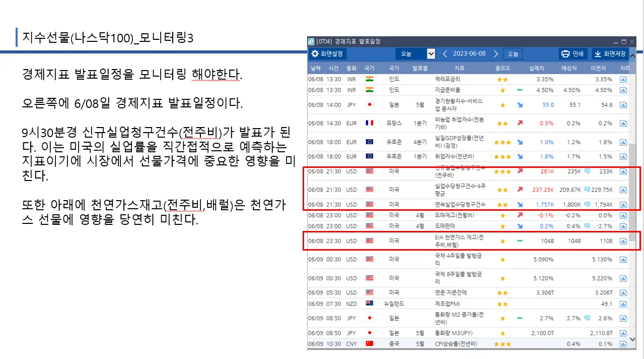Open 화면설정 screen settings
Image resolution: width=644 pixels, height=359 pixels.
(x=328, y=53)
